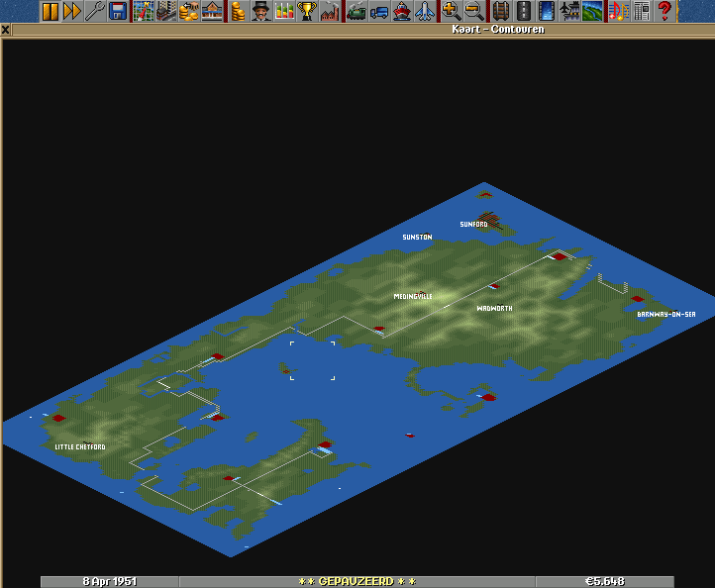The image size is (715, 588).
Task: Open the graphs bar chart icon
Action: click(283, 11)
